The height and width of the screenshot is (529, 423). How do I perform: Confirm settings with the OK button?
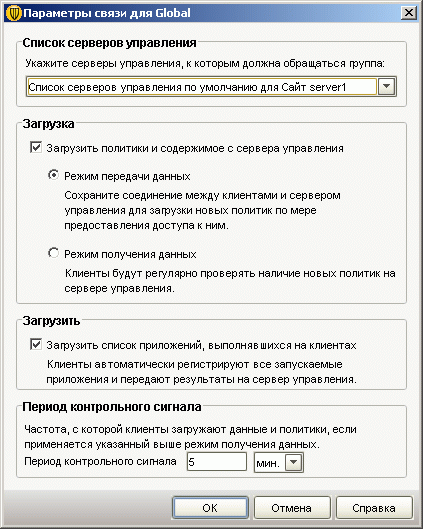point(210,508)
